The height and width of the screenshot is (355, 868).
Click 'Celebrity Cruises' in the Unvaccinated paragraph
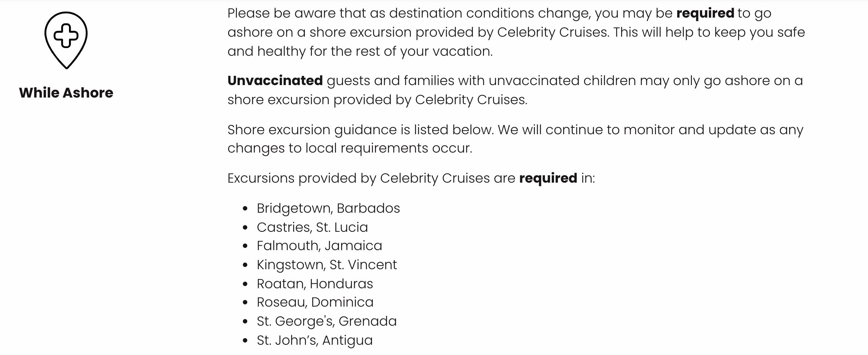click(x=470, y=100)
